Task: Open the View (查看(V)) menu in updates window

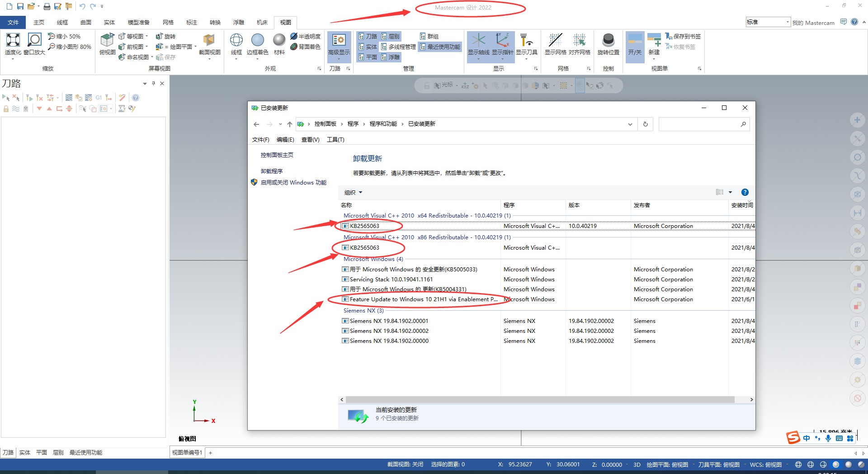Action: (x=310, y=139)
